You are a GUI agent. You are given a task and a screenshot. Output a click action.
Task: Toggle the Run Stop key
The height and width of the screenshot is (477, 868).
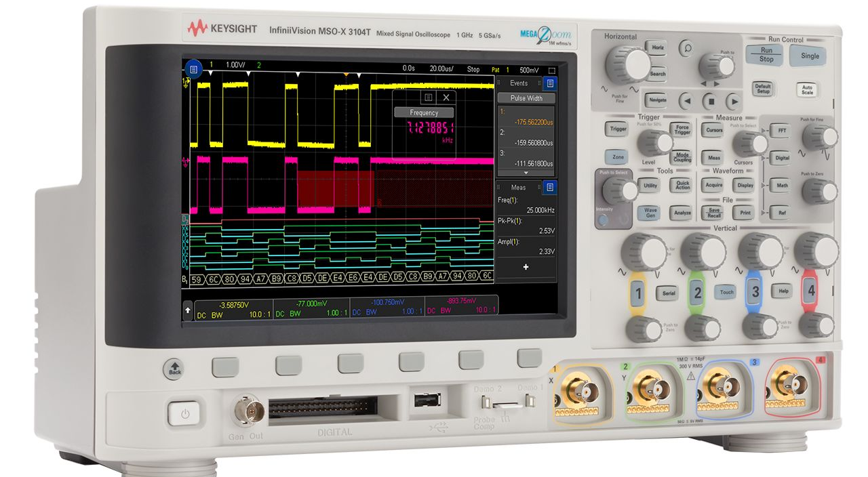click(x=766, y=55)
